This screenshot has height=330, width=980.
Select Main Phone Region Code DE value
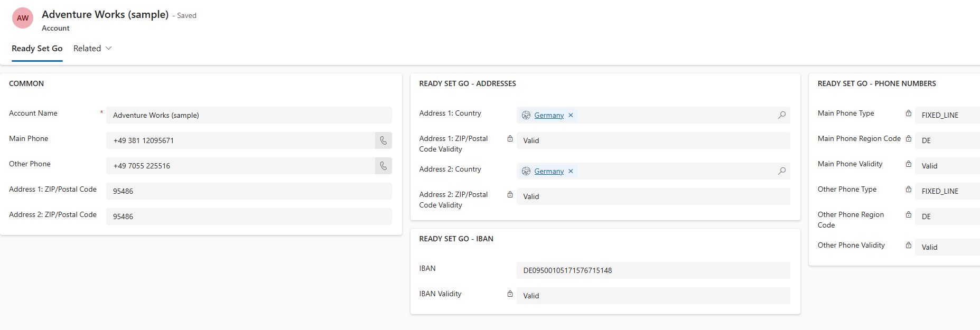coord(947,140)
